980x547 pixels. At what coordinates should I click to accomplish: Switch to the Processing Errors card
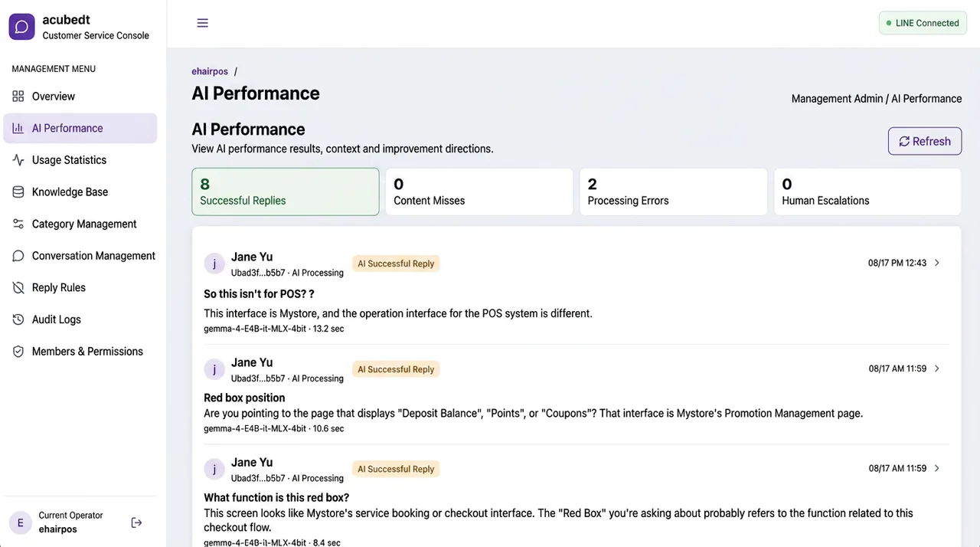674,192
